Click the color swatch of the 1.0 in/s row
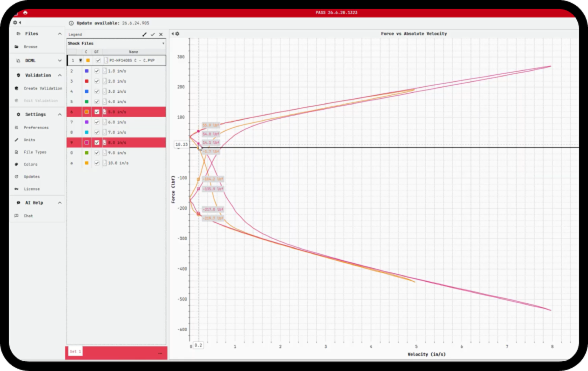Viewport: 588px width, 371px height. click(x=87, y=71)
